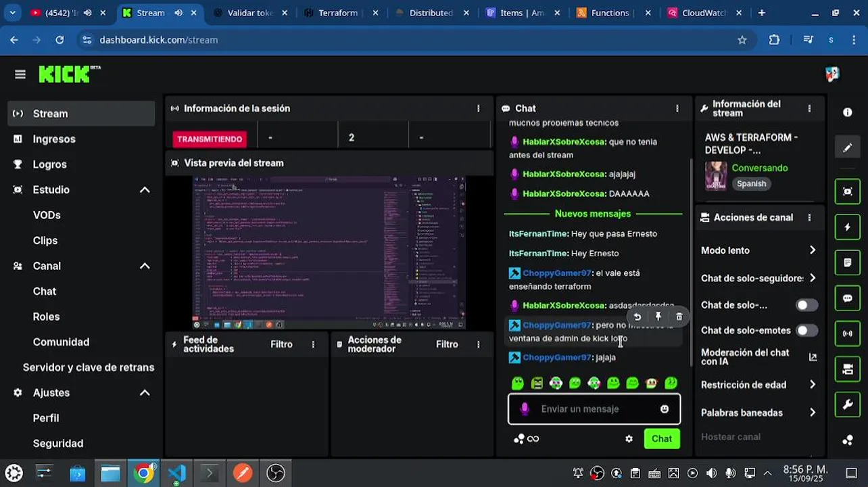Image resolution: width=868 pixels, height=487 pixels.
Task: Reload the dashboard page
Action: point(59,40)
